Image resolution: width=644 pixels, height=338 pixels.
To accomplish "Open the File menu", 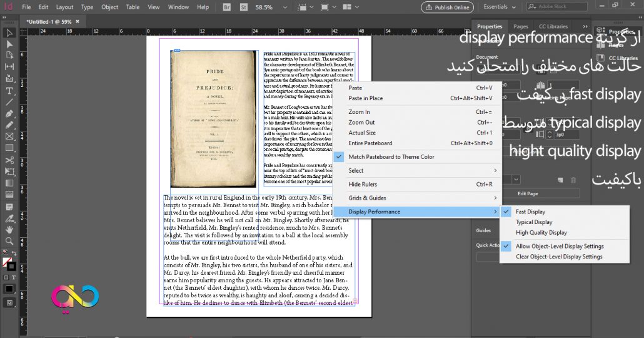I will click(x=26, y=7).
